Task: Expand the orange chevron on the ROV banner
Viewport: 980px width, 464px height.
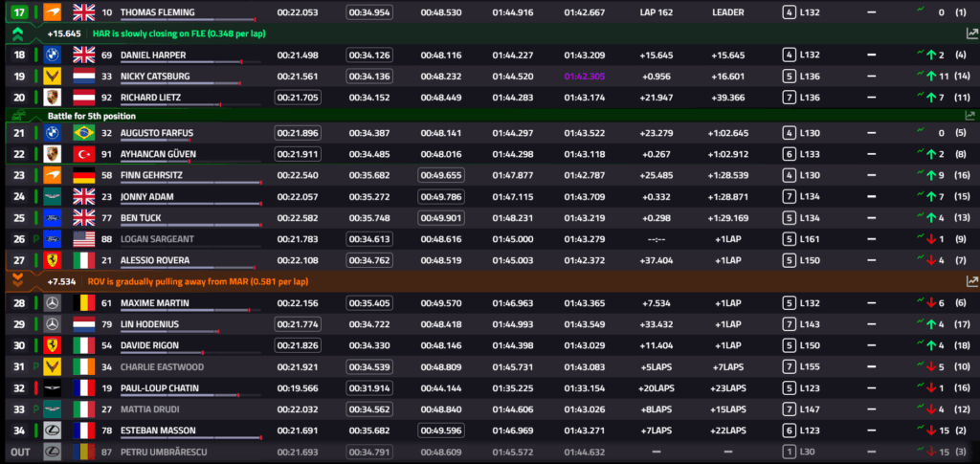Action: pyautogui.click(x=17, y=281)
